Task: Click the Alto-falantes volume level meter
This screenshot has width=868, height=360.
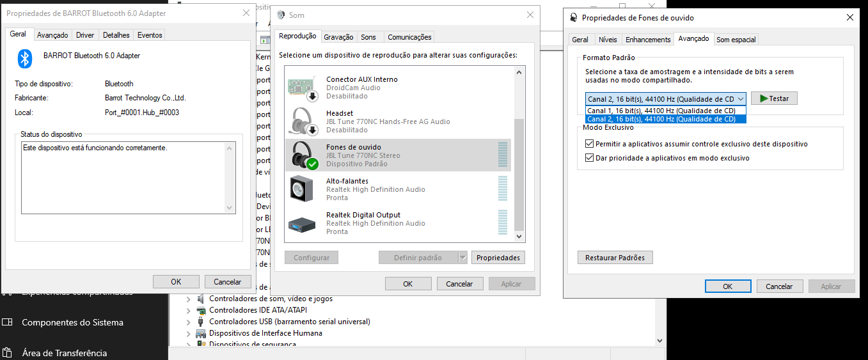Action: coord(503,189)
